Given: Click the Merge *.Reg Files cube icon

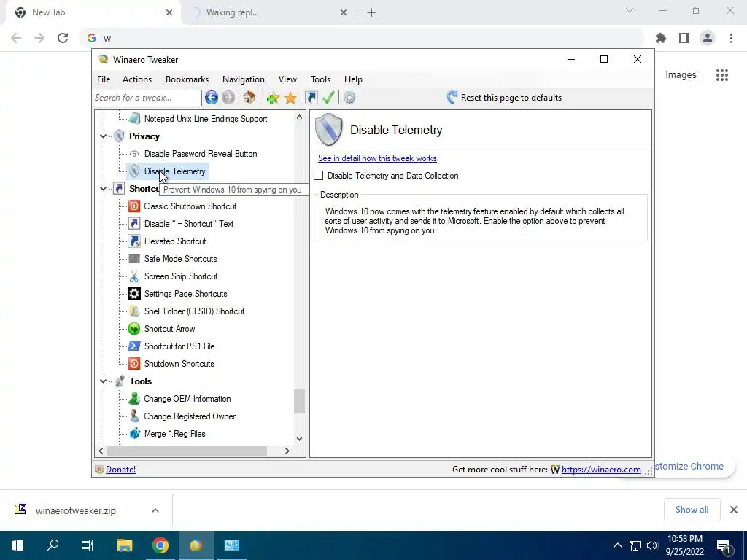Looking at the screenshot, I should pyautogui.click(x=135, y=433).
